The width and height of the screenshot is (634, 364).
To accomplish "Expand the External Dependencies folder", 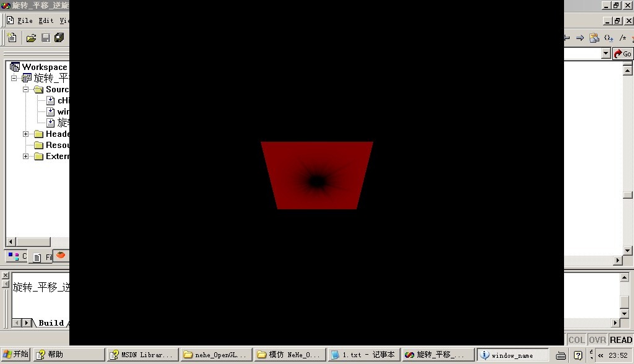I will click(25, 156).
